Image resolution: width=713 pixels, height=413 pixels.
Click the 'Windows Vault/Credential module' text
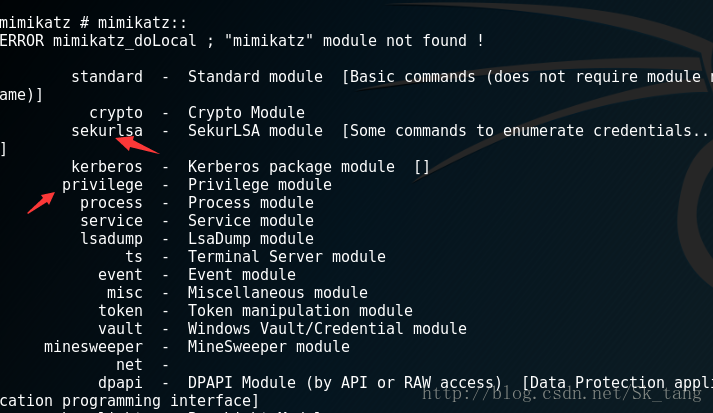tap(327, 329)
